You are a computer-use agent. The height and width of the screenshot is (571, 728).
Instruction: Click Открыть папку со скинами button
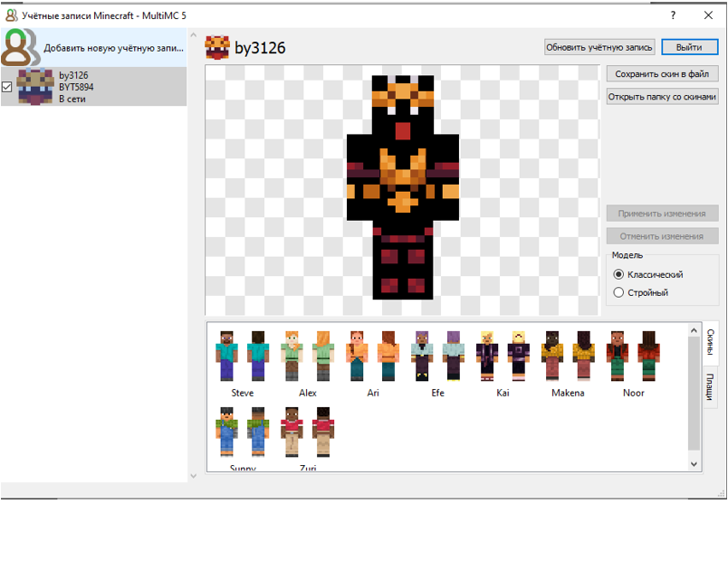point(662,97)
